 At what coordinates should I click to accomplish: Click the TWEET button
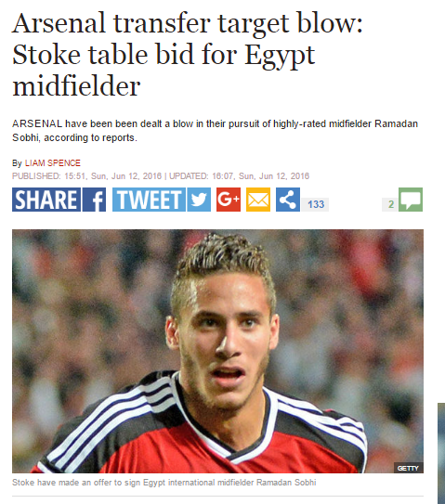coord(149,200)
